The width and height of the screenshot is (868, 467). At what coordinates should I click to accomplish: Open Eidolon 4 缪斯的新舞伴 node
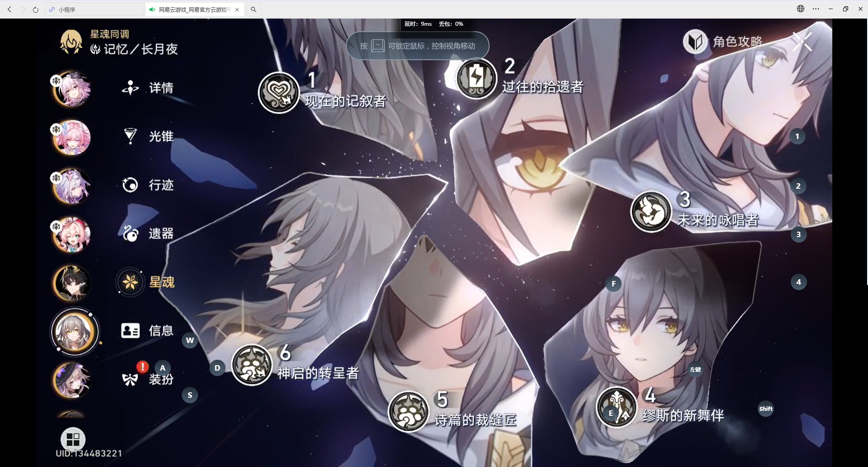pos(617,407)
